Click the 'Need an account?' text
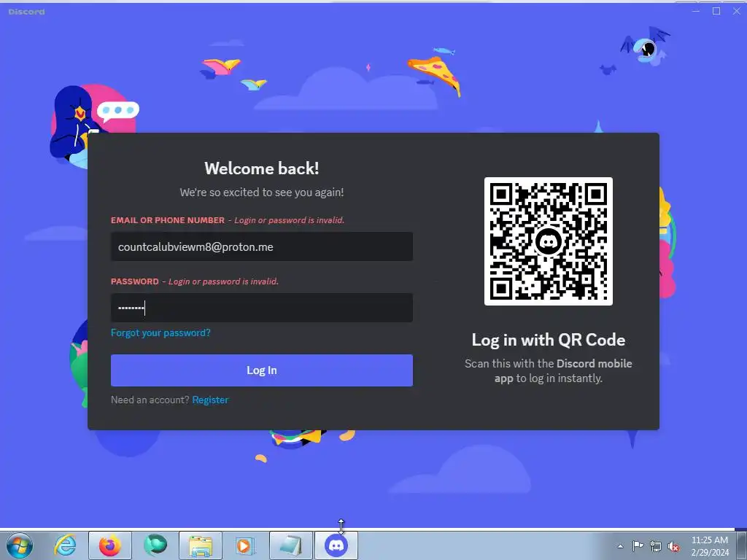Viewport: 747px width, 560px height. click(x=150, y=400)
